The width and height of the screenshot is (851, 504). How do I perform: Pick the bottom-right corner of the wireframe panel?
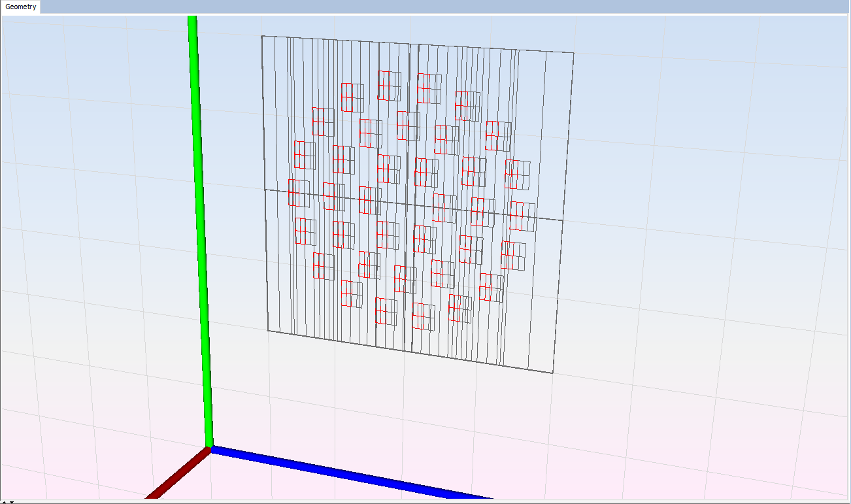click(553, 373)
